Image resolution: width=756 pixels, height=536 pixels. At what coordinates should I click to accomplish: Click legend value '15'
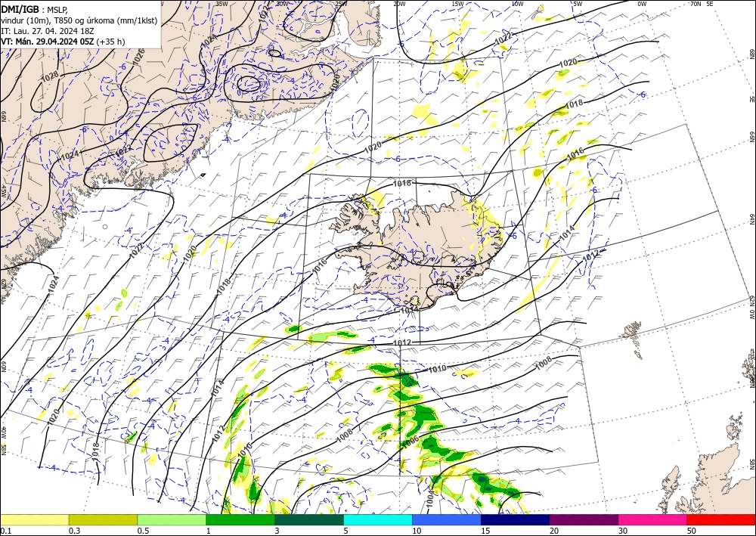(x=485, y=531)
